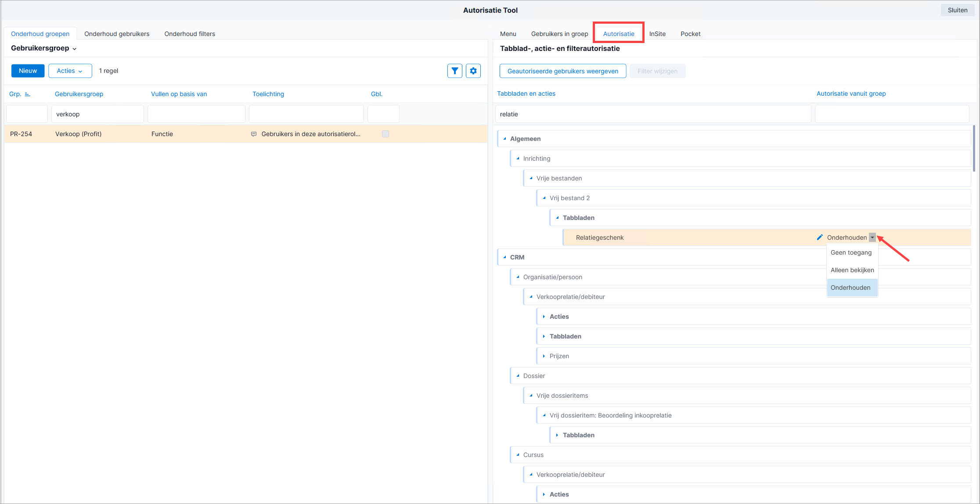Open the Onderhouden dropdown arrow
Viewport: 980px width, 504px height.
point(872,237)
